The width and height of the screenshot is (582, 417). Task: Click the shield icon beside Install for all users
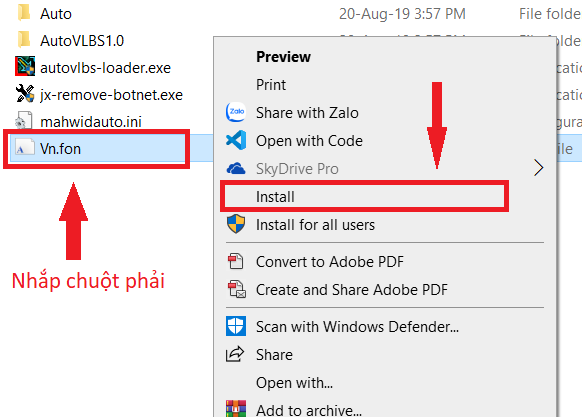click(x=236, y=224)
